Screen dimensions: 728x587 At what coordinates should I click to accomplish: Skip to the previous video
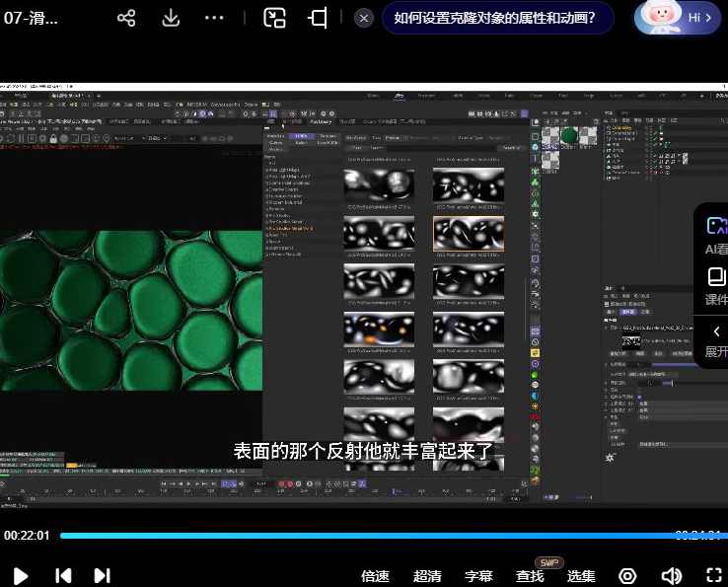tap(63, 576)
